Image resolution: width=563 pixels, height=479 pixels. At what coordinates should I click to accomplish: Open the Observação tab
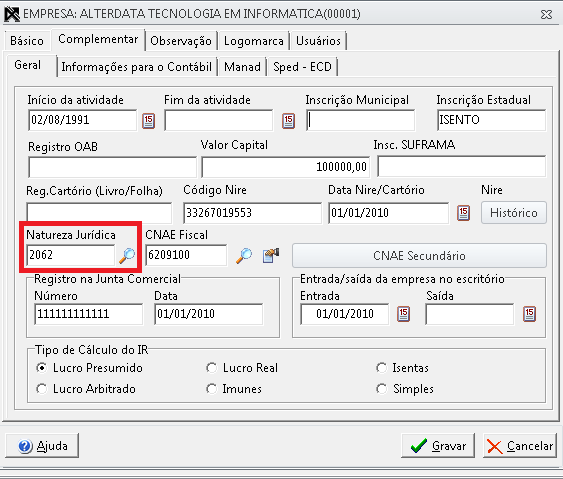click(x=181, y=41)
